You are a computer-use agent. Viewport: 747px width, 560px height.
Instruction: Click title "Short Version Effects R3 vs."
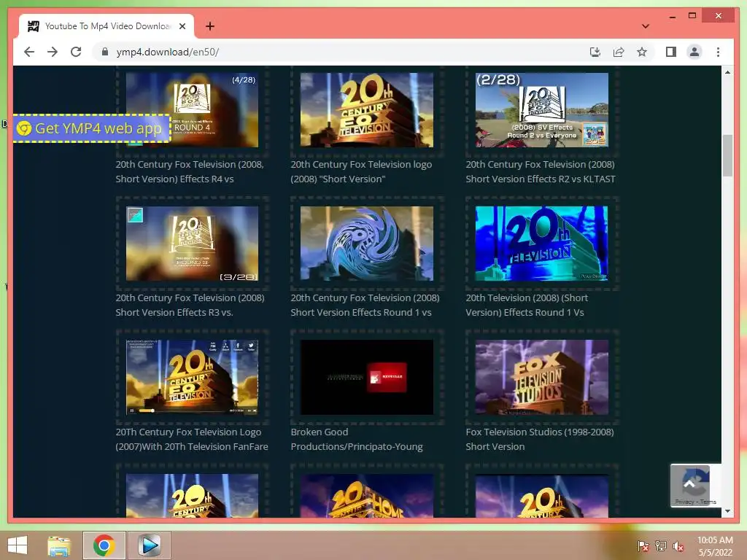(174, 312)
